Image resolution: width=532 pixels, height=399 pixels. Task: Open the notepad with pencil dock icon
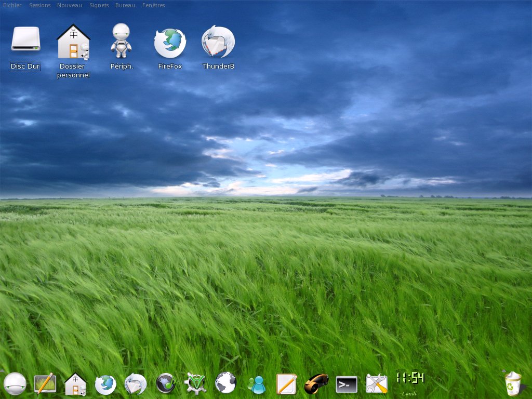point(287,384)
